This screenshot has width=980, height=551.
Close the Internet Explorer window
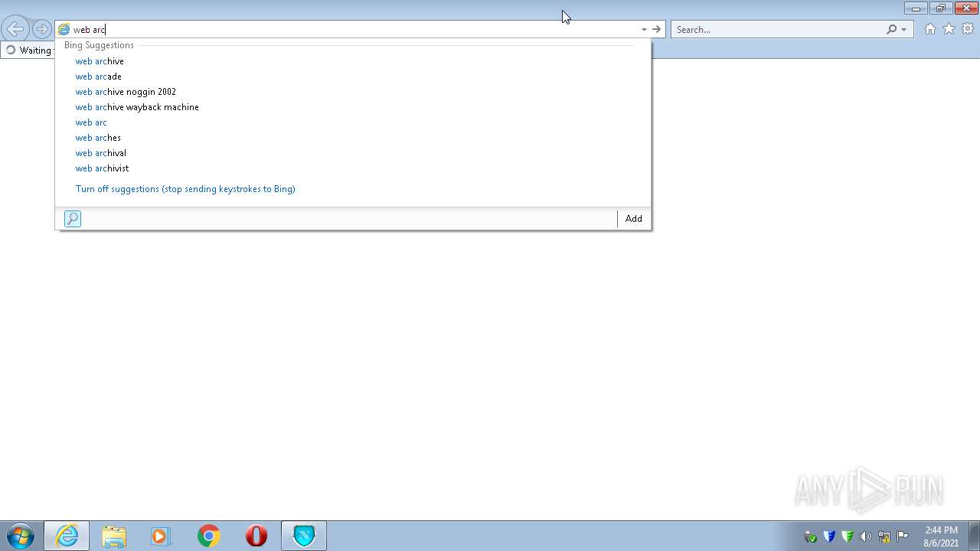[x=966, y=8]
